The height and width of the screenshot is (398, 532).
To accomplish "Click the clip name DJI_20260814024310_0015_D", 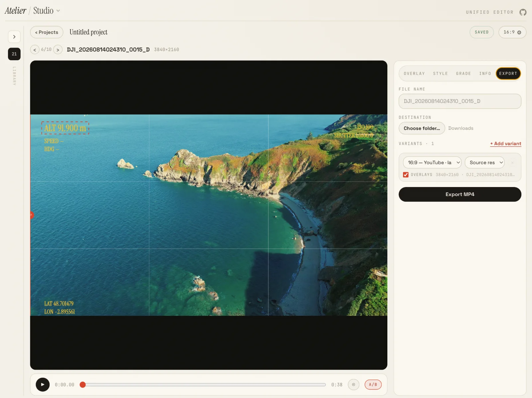I will point(108,50).
